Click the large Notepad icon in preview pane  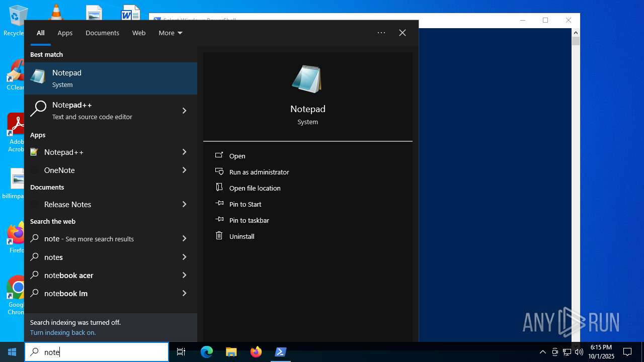[307, 79]
